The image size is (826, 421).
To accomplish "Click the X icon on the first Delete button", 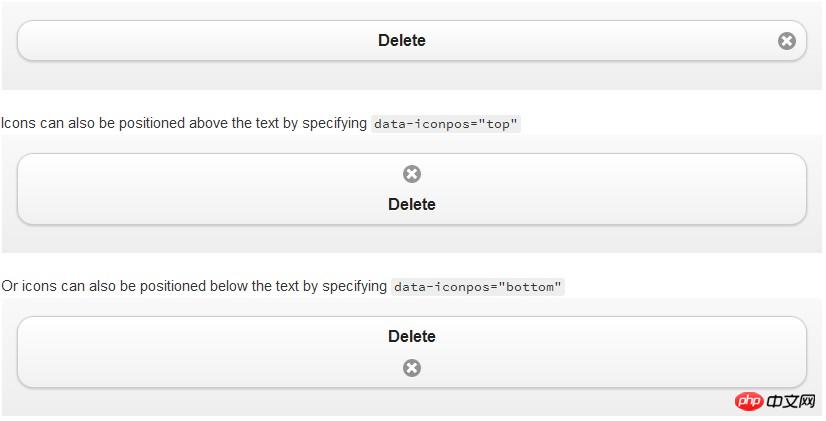I will (x=787, y=41).
